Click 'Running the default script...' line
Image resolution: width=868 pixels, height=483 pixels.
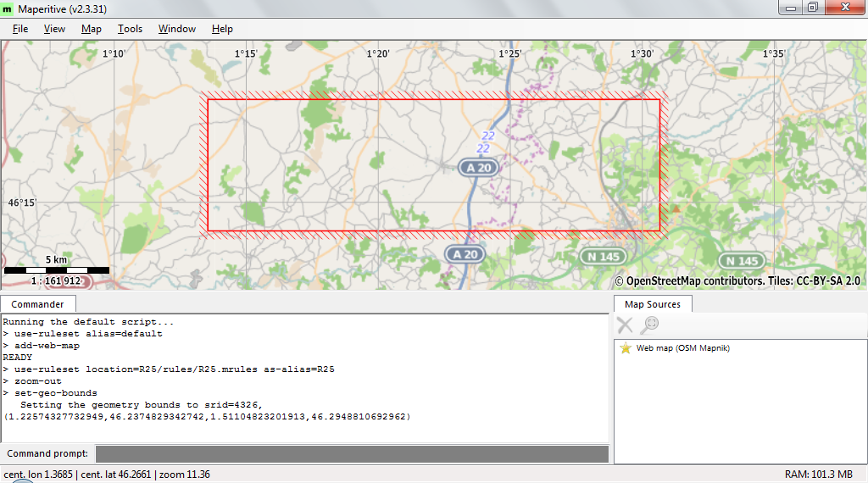point(88,322)
